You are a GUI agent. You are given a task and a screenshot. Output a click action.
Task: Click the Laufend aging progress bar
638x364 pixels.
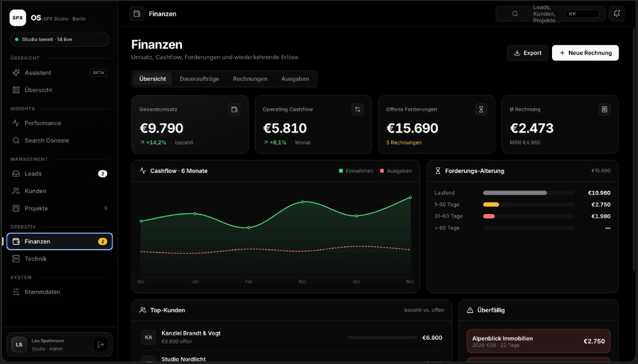tap(528, 193)
